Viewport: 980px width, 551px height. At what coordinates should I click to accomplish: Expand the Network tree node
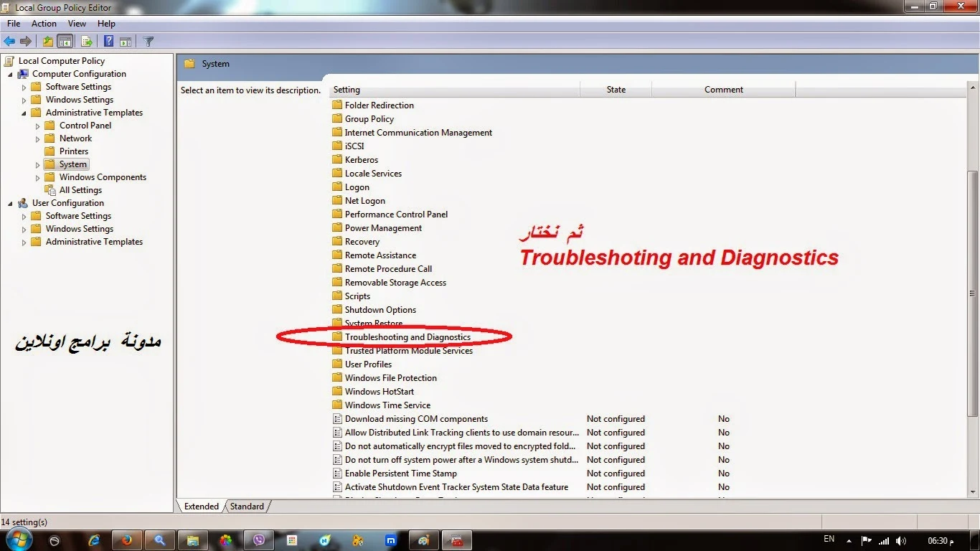38,138
